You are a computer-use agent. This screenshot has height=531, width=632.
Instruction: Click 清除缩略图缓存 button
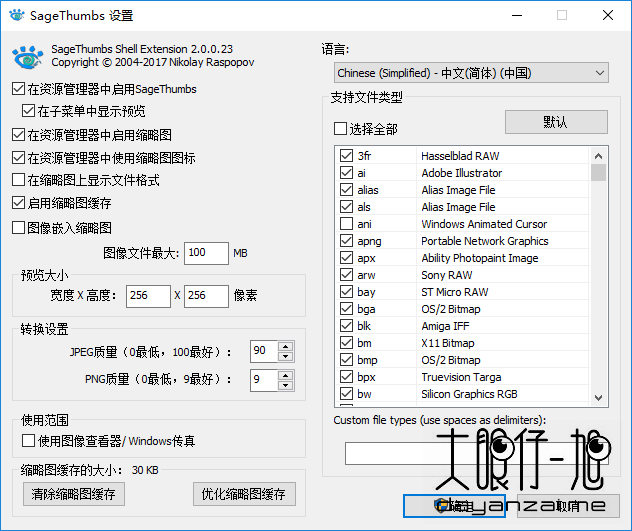(74, 494)
